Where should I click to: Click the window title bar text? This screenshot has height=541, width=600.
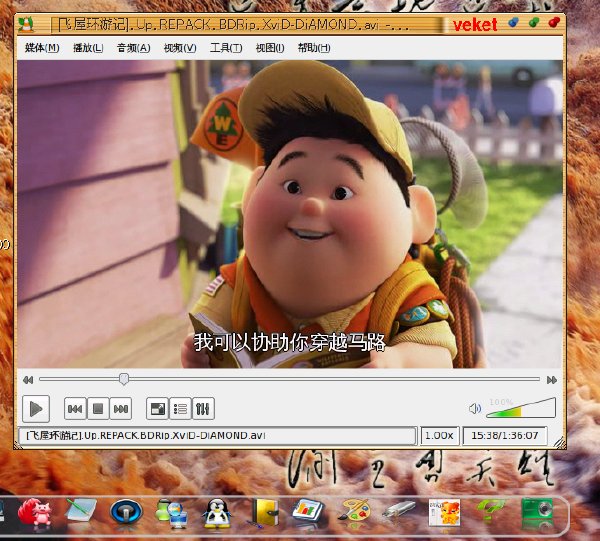point(233,25)
